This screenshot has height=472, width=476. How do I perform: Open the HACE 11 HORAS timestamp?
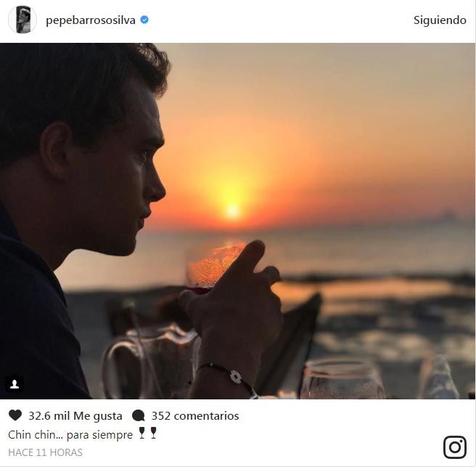pyautogui.click(x=45, y=452)
